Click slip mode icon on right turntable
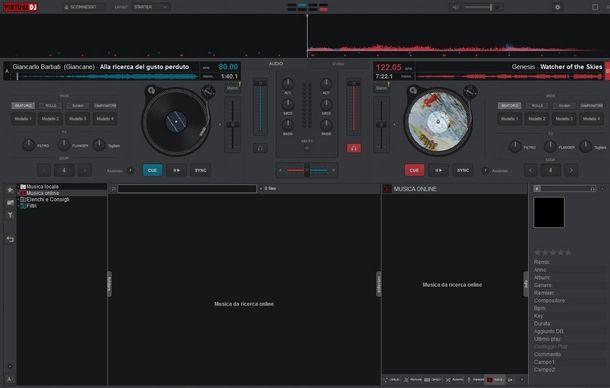Screen dimensions: 610x388 (x=413, y=91)
